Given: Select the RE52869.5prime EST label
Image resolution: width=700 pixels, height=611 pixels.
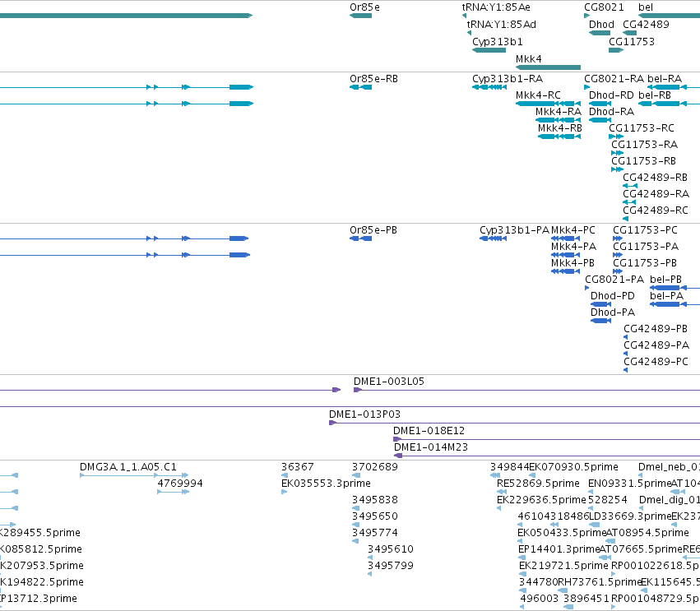Looking at the screenshot, I should point(538,484).
